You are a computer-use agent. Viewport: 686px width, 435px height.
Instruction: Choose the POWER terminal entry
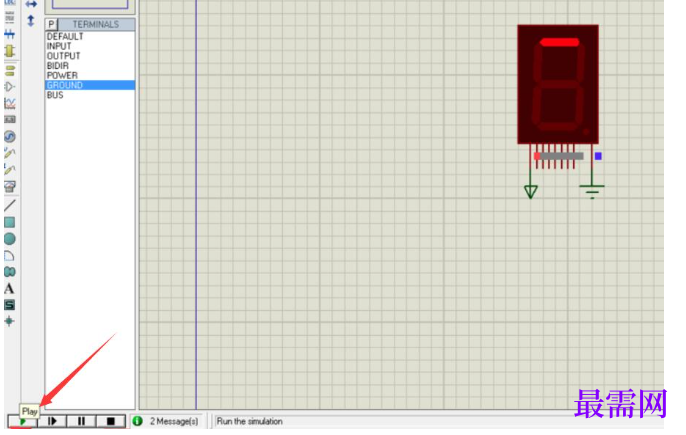coord(90,75)
